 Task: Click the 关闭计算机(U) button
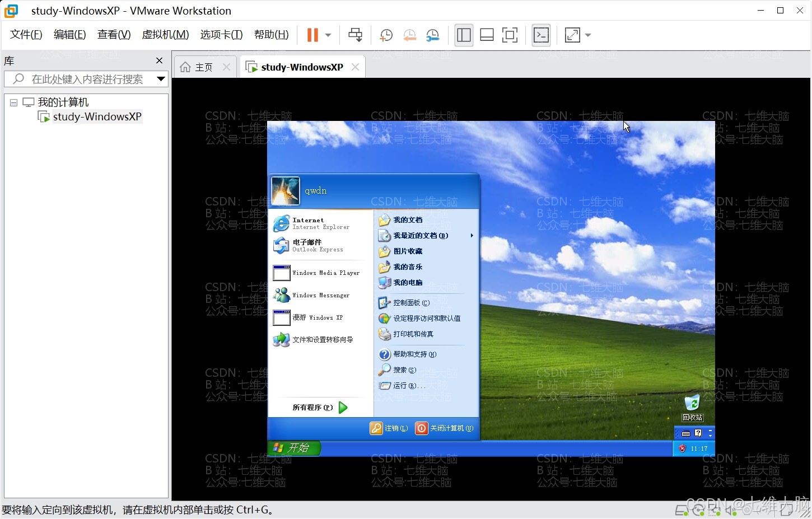point(445,428)
